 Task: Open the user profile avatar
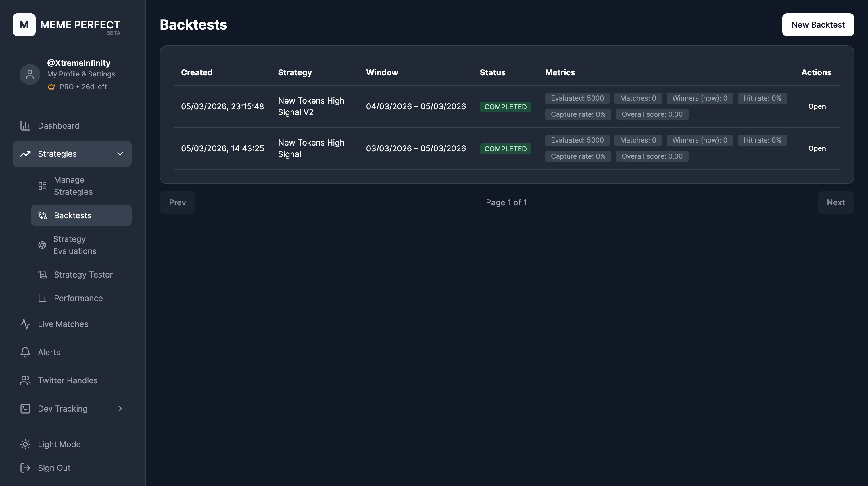tap(30, 74)
